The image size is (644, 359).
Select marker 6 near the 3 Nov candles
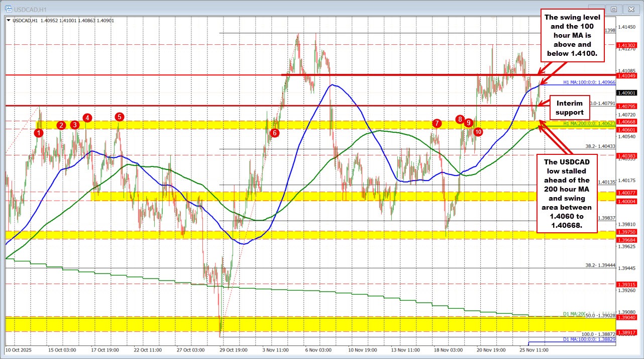[x=274, y=133]
